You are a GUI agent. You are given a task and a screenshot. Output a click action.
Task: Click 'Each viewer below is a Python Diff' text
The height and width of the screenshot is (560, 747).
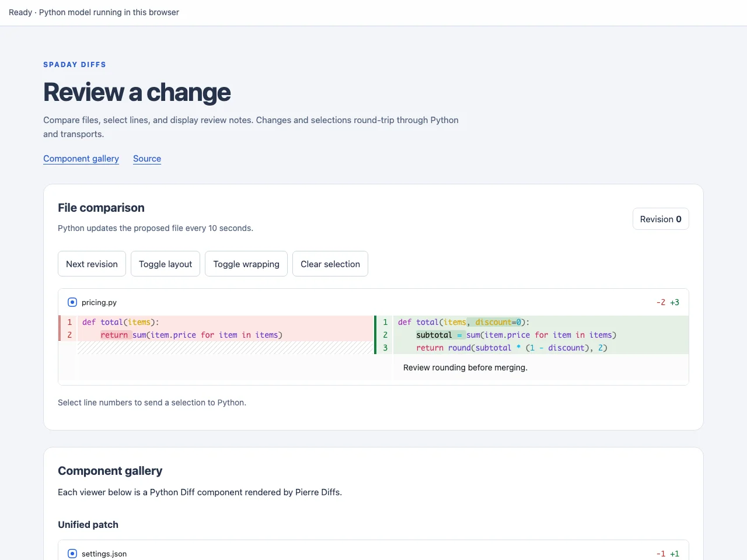pos(200,492)
